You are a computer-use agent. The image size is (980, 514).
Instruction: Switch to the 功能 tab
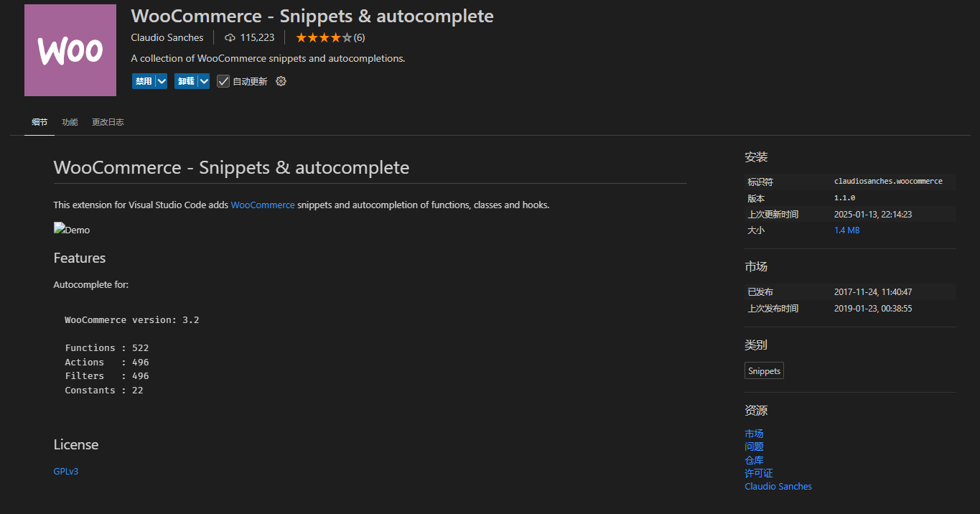[70, 122]
